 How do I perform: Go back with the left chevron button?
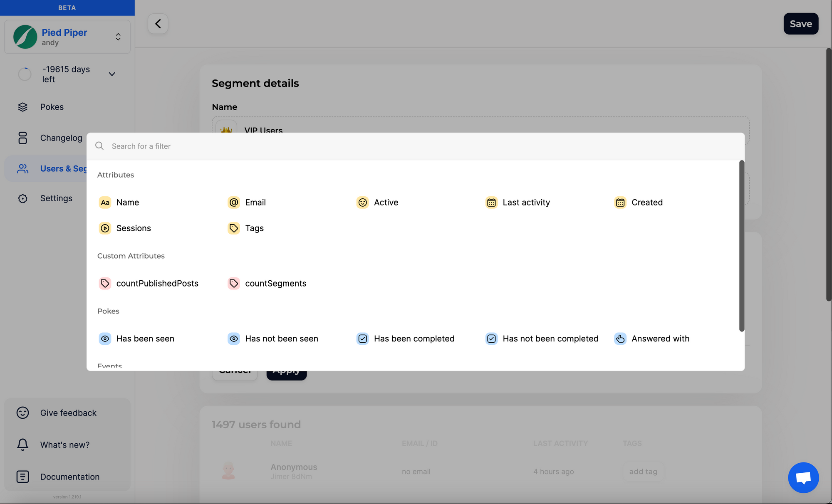pyautogui.click(x=158, y=24)
